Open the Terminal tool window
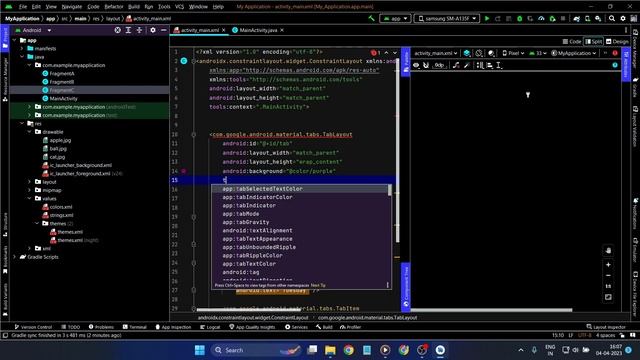The image size is (640, 360). coord(135,327)
